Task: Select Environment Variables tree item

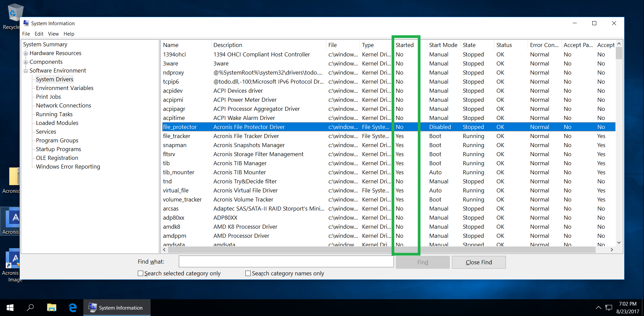Action: (65, 88)
